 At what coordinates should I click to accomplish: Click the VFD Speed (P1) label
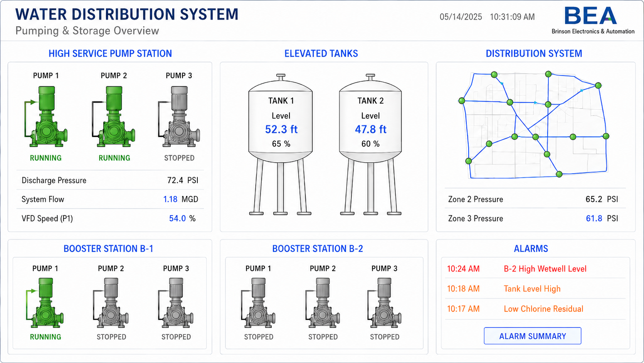(x=47, y=219)
